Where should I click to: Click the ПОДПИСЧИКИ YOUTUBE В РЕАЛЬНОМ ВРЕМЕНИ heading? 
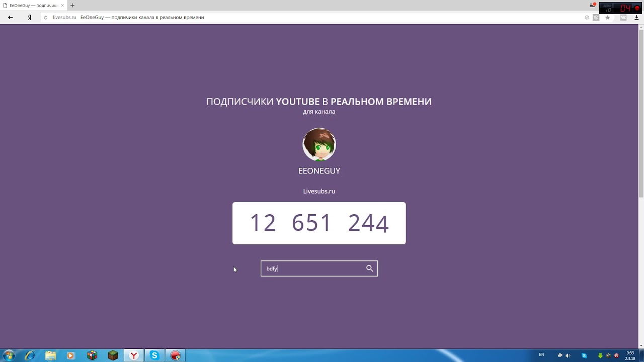tap(319, 102)
